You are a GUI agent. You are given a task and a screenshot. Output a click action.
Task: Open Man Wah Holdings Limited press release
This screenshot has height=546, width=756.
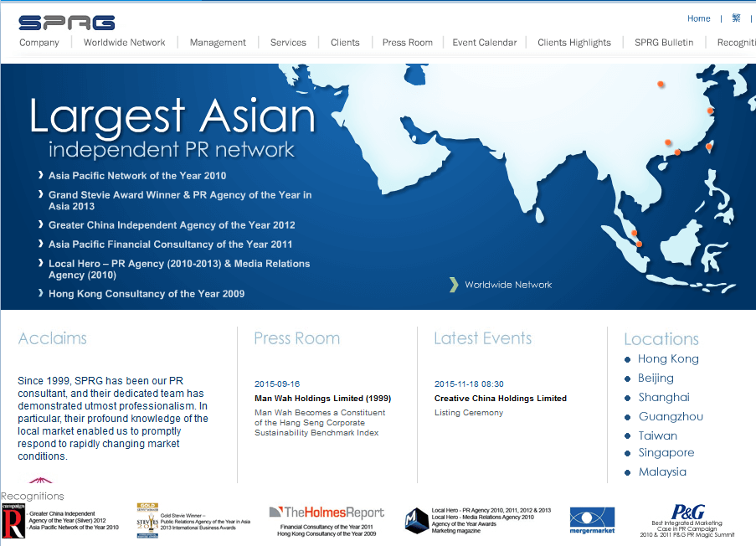(323, 399)
